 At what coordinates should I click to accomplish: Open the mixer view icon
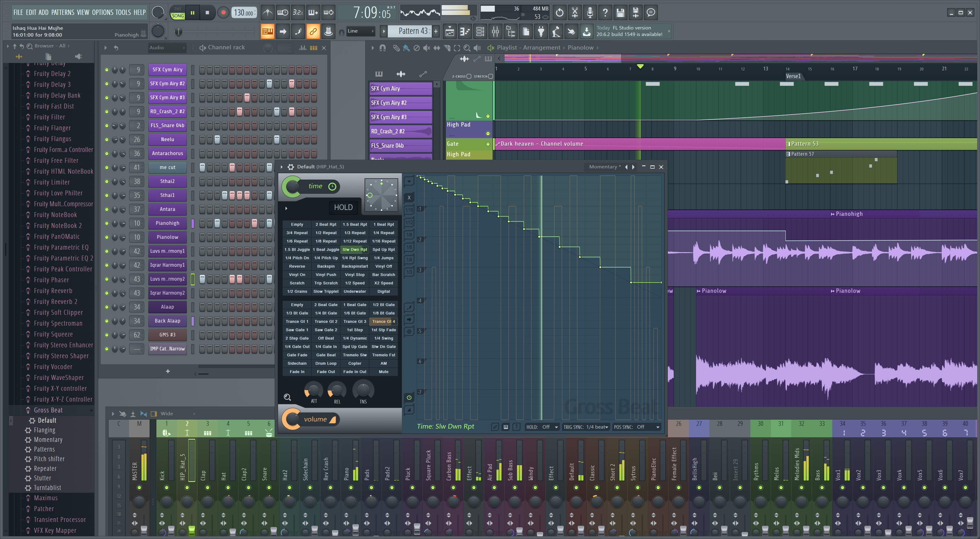(495, 32)
